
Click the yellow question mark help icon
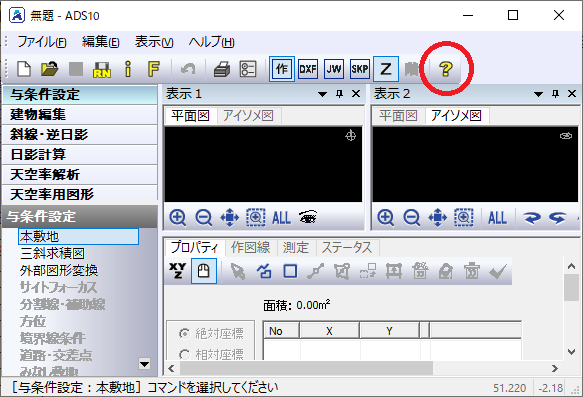[x=445, y=69]
